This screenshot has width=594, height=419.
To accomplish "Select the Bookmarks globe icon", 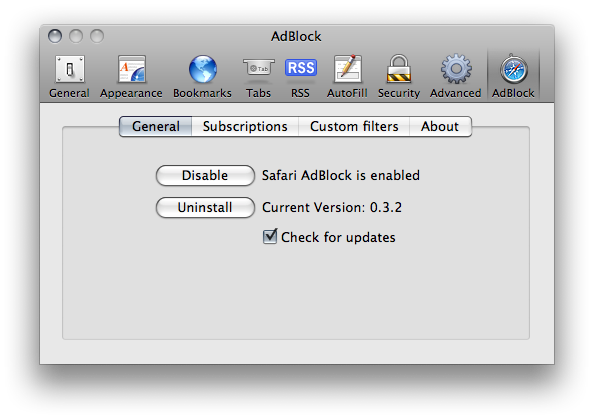I will pyautogui.click(x=203, y=69).
